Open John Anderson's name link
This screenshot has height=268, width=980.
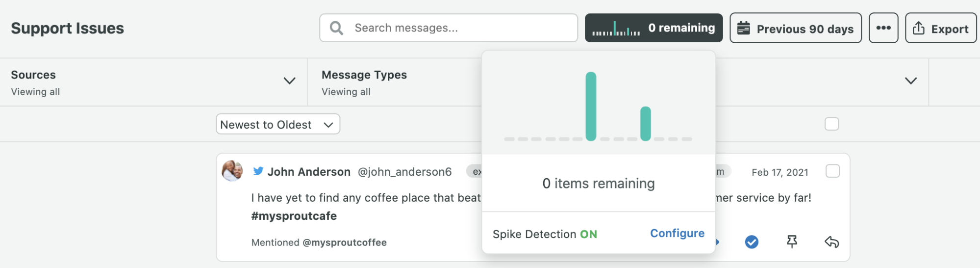[x=309, y=172]
